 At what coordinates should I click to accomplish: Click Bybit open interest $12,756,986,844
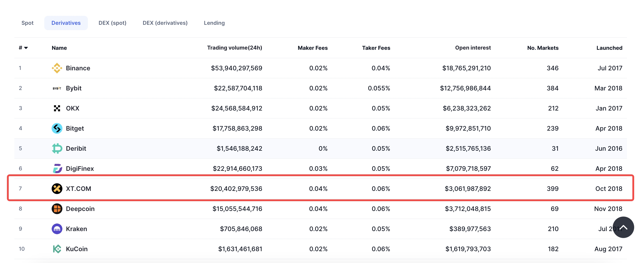click(x=465, y=88)
